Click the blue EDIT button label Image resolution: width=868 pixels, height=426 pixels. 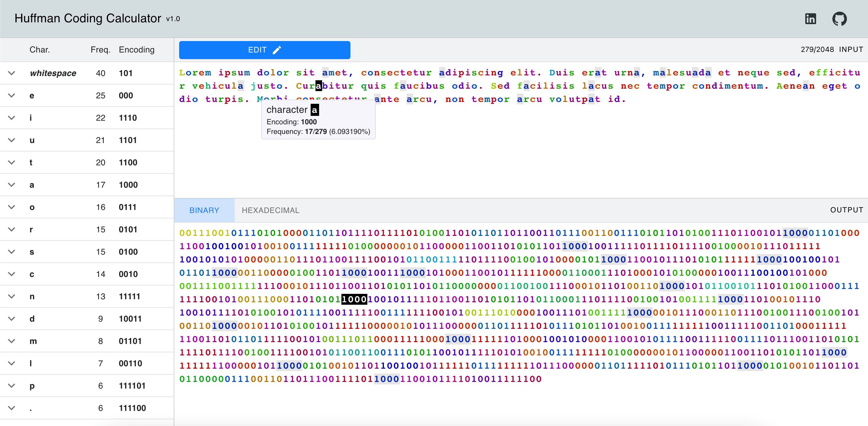[x=257, y=50]
